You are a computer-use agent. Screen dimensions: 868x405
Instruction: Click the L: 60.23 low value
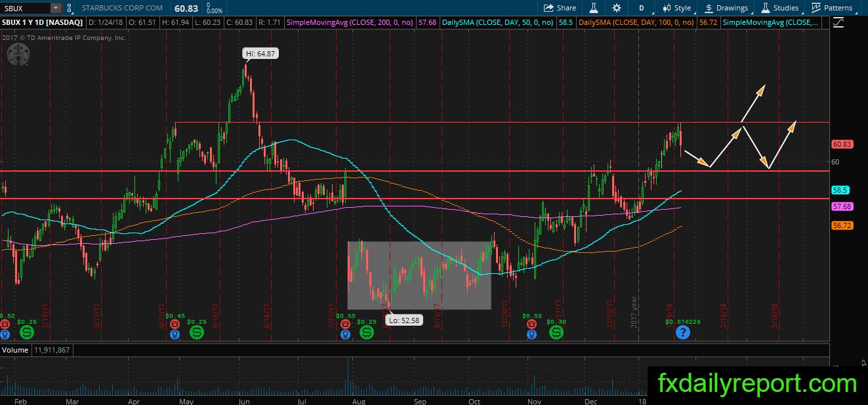tap(207, 22)
